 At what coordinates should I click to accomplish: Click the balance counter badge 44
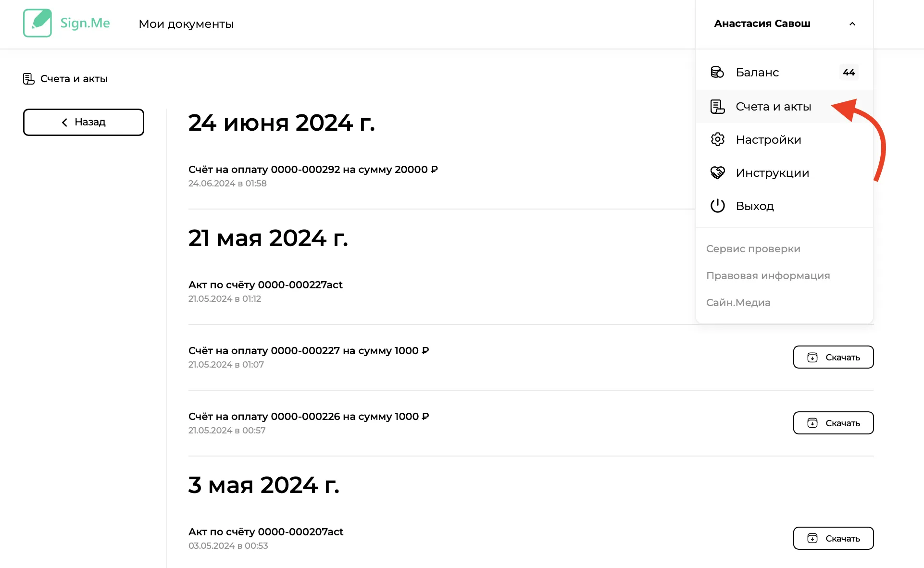[849, 72]
